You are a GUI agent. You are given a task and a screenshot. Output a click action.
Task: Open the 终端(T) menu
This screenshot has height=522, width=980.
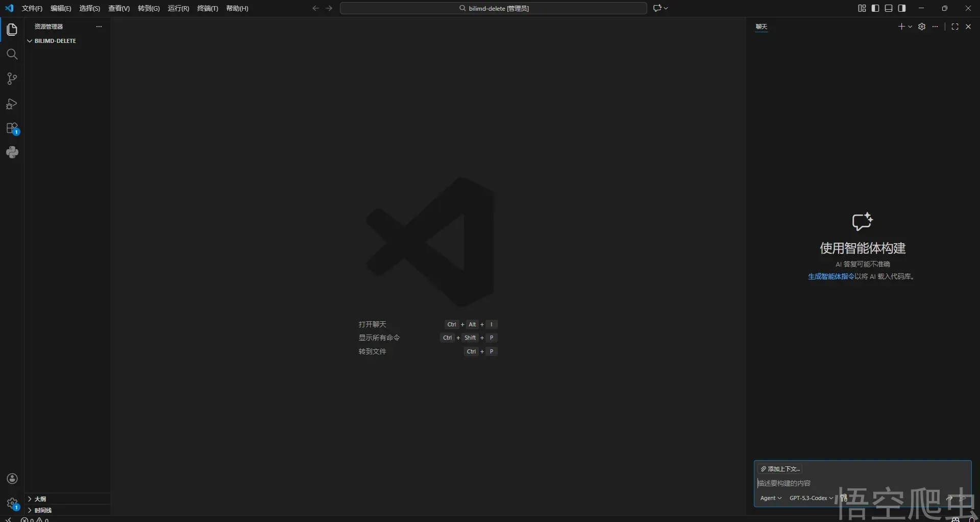pyautogui.click(x=207, y=9)
